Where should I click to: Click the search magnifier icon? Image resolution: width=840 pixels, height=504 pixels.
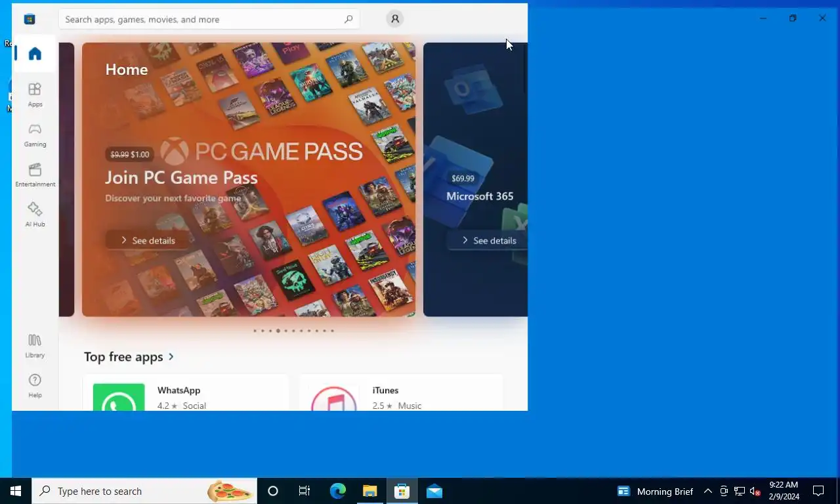pyautogui.click(x=348, y=19)
